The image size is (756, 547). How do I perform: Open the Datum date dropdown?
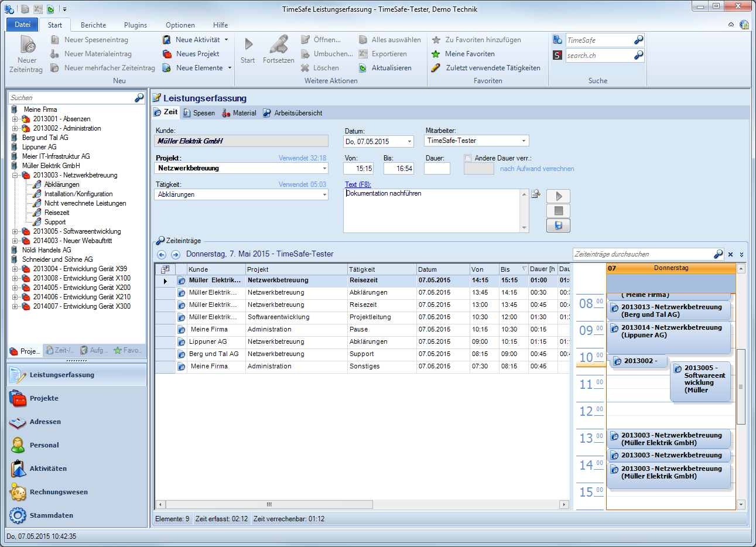coord(409,141)
